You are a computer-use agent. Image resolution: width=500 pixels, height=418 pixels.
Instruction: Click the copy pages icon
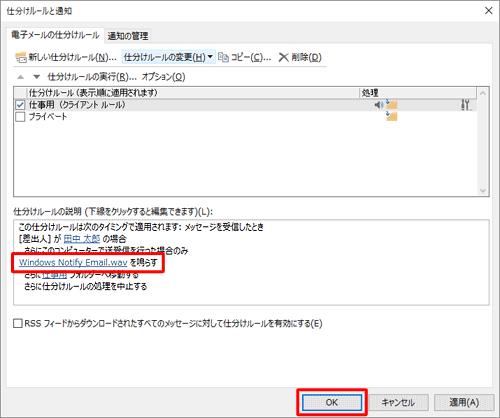pos(223,57)
